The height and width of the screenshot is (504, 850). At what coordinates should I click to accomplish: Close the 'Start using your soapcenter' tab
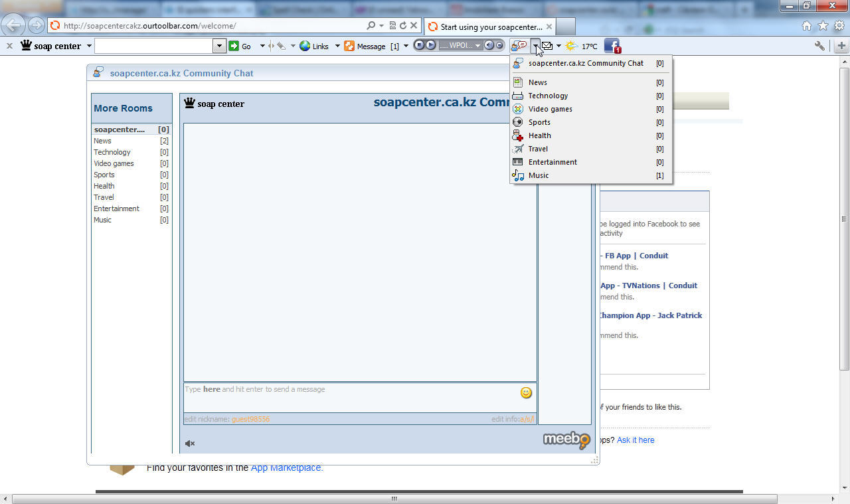tap(549, 27)
